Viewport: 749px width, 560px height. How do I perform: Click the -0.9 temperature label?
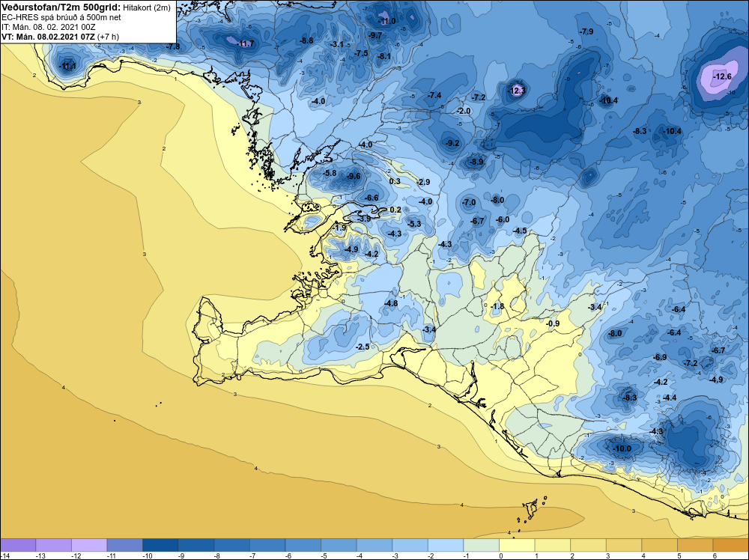(x=552, y=323)
